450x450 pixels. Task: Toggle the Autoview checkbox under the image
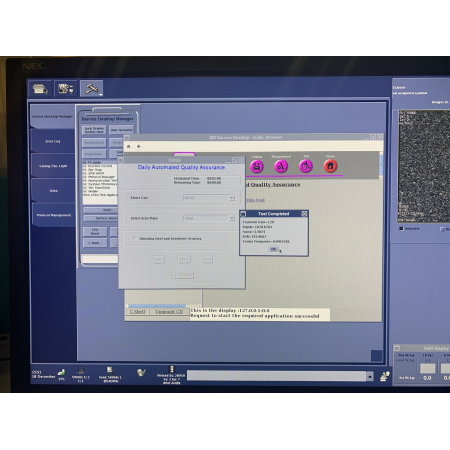pos(401,229)
